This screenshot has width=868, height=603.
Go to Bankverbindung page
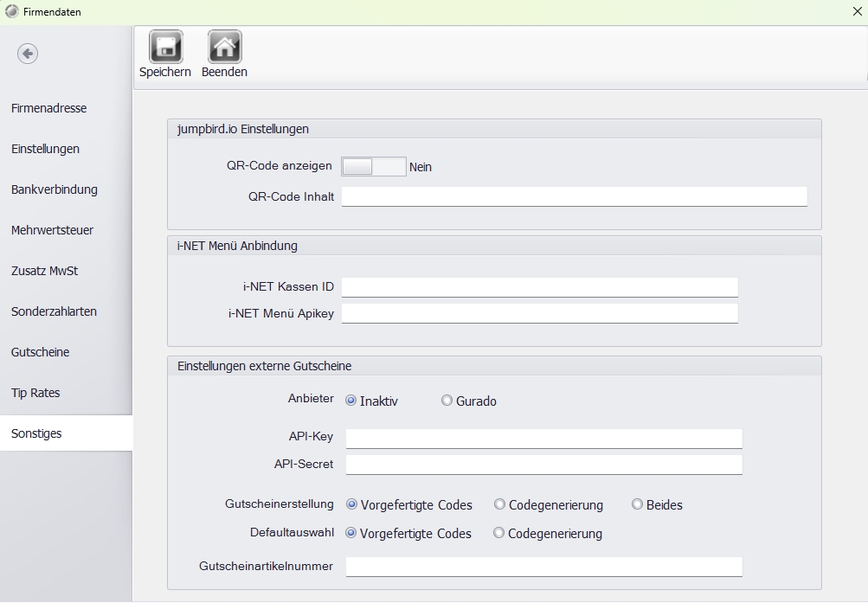point(55,189)
